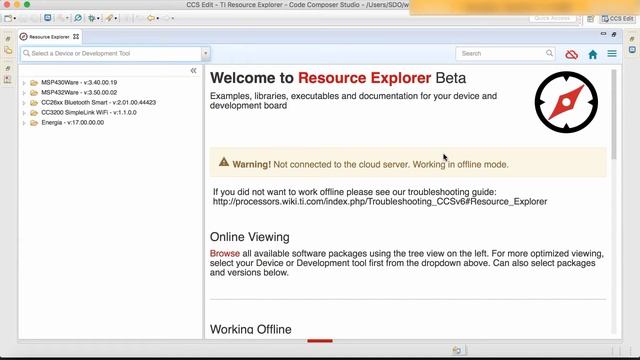Click the greyed Build hammer icon
640x360 pixels.
pos(62,18)
